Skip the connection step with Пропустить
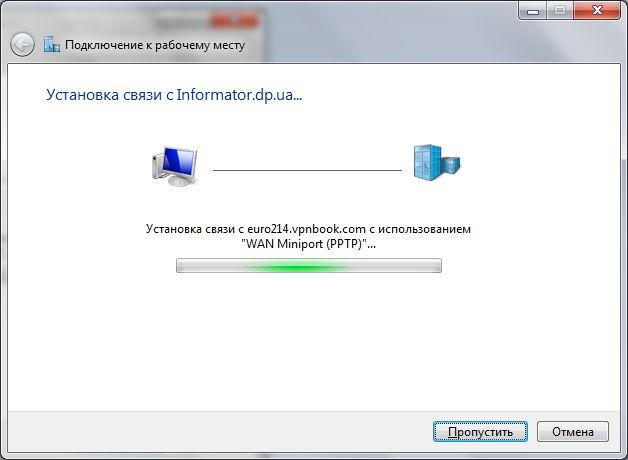This screenshot has height=460, width=628. point(480,432)
